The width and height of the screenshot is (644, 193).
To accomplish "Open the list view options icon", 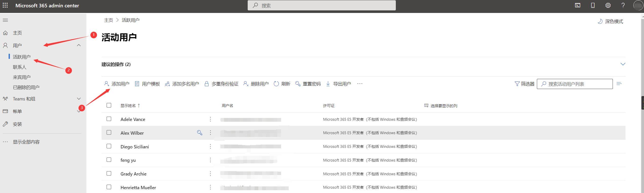I will coord(619,84).
